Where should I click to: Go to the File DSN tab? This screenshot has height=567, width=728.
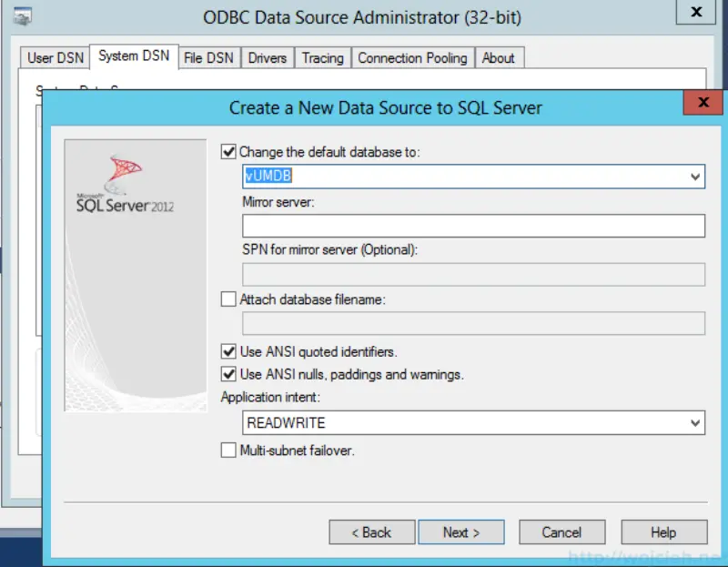pos(207,56)
